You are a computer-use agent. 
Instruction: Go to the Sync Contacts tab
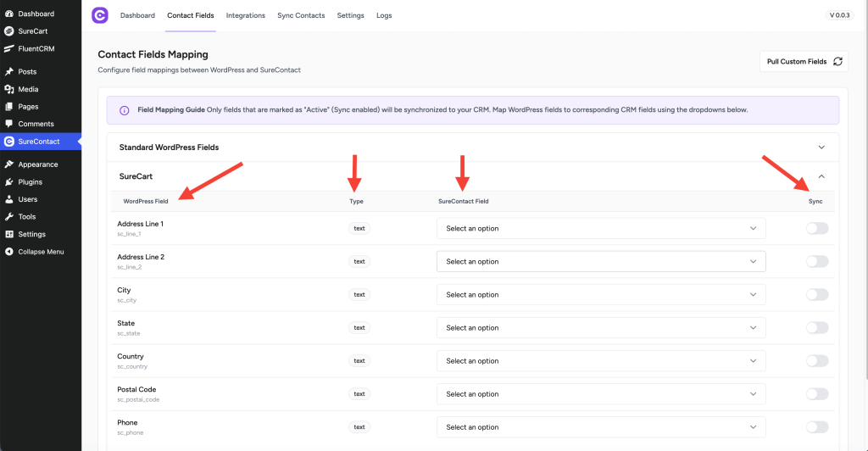tap(301, 15)
